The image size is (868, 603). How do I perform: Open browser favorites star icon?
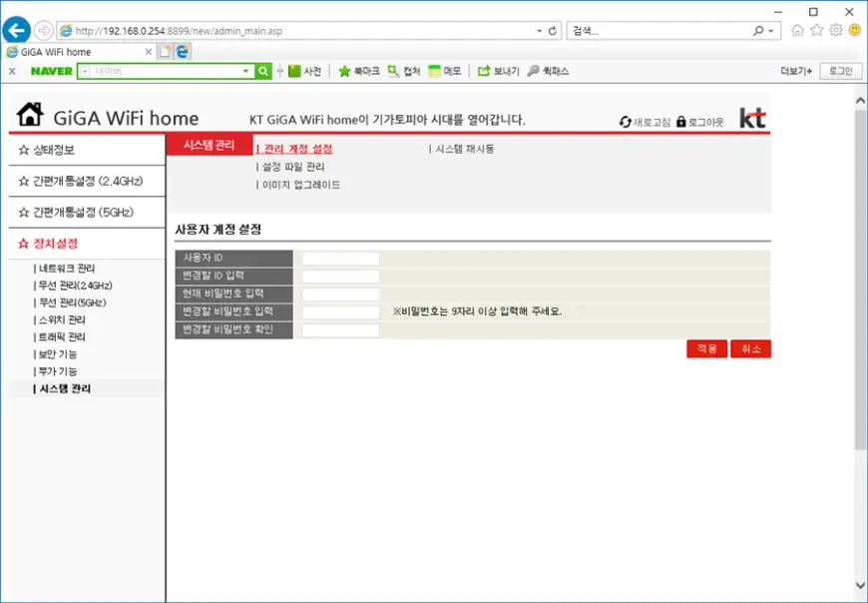816,30
